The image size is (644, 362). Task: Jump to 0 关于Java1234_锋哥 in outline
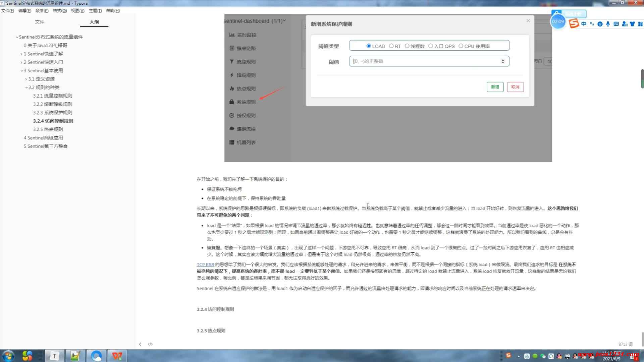coord(45,46)
